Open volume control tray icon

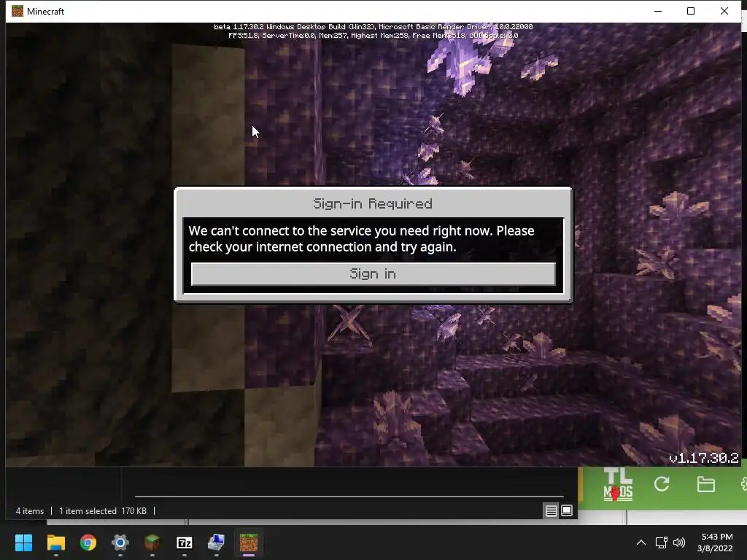click(679, 542)
